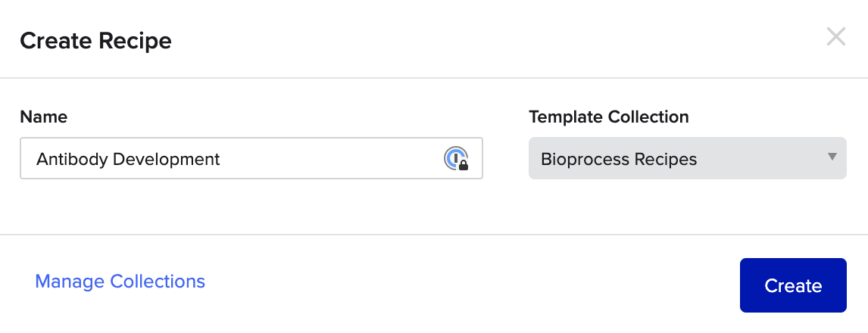Screen dimensions: 868x333
Task: Open the Bioprocess Recipes combo box
Action: click(x=688, y=158)
